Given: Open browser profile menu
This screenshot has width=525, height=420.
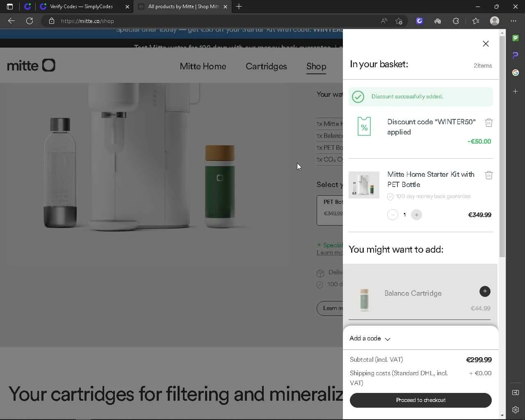Looking at the screenshot, I should click(495, 21).
